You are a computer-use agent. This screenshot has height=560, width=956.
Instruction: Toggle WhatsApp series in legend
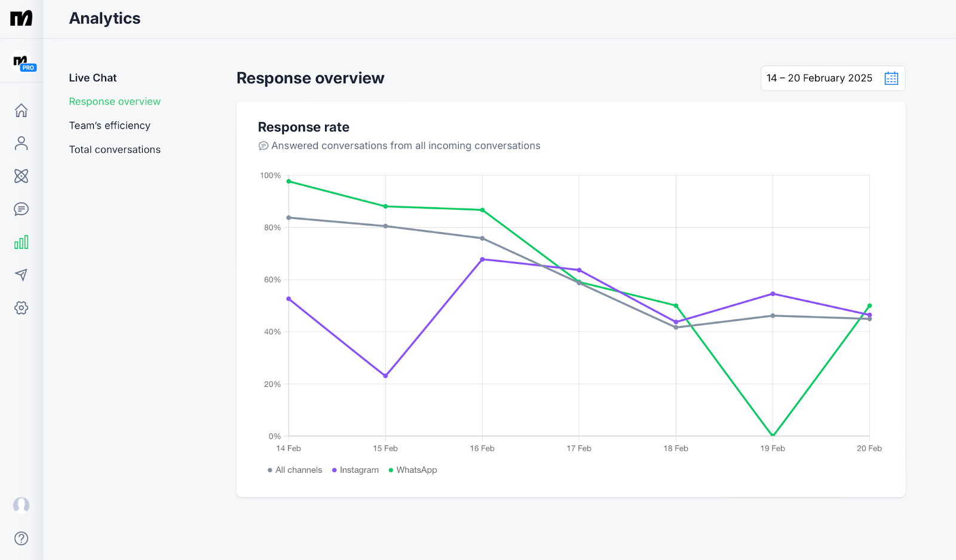[x=413, y=470]
